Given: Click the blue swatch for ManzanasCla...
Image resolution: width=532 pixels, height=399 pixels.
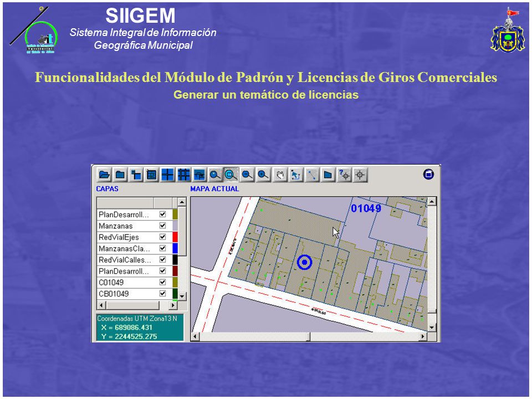Looking at the screenshot, I should pos(175,248).
